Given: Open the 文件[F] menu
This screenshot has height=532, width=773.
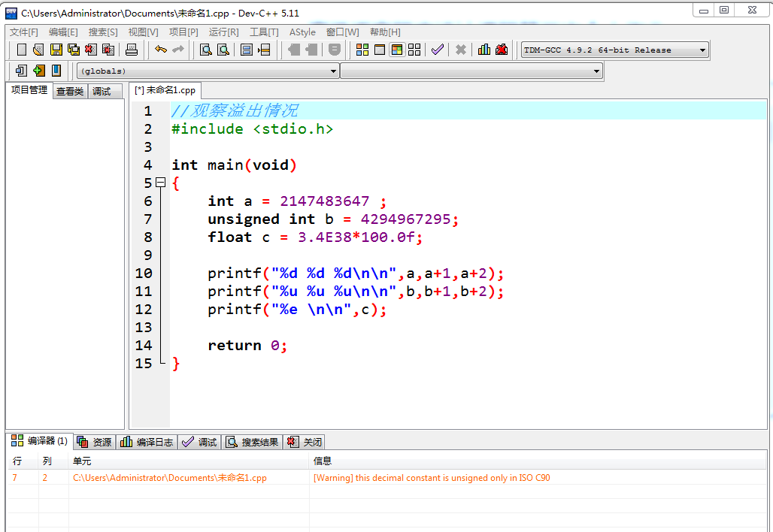Looking at the screenshot, I should [23, 32].
